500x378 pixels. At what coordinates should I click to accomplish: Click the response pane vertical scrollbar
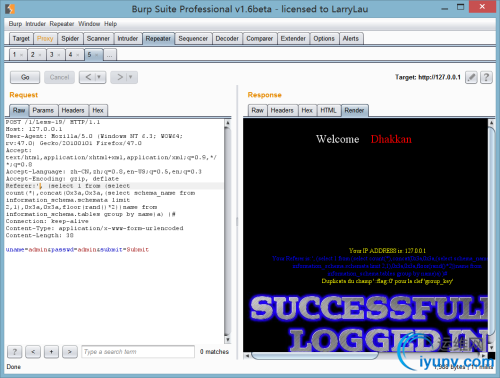pyautogui.click(x=491, y=235)
